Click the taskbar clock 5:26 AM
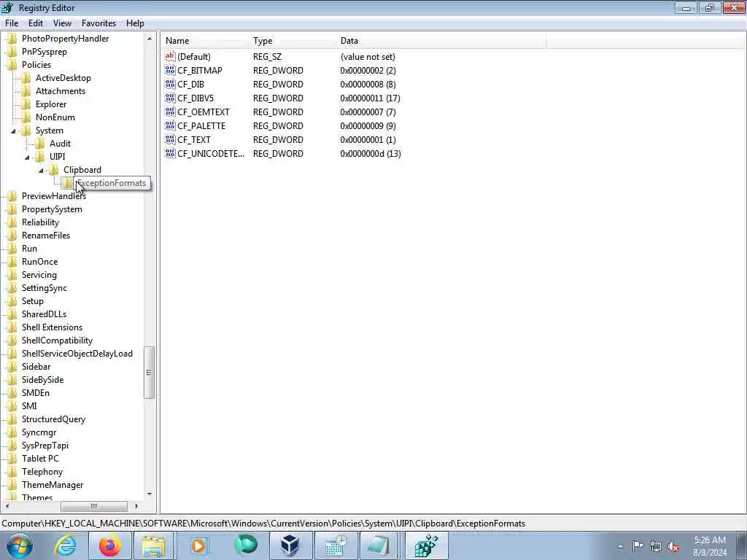This screenshot has width=747, height=560. click(x=710, y=540)
